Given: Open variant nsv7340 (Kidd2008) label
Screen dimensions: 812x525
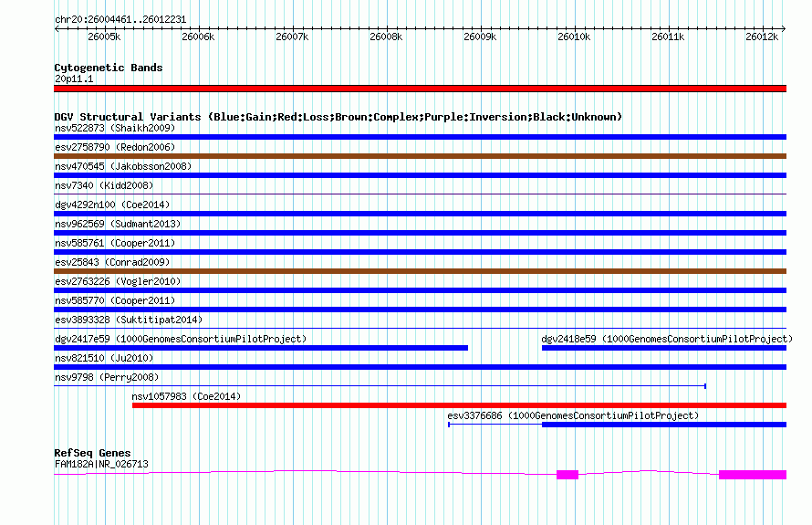Looking at the screenshot, I should (104, 185).
